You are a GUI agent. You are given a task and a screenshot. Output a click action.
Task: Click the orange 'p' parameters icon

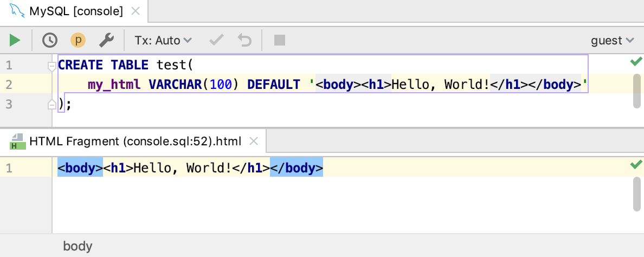tap(78, 40)
